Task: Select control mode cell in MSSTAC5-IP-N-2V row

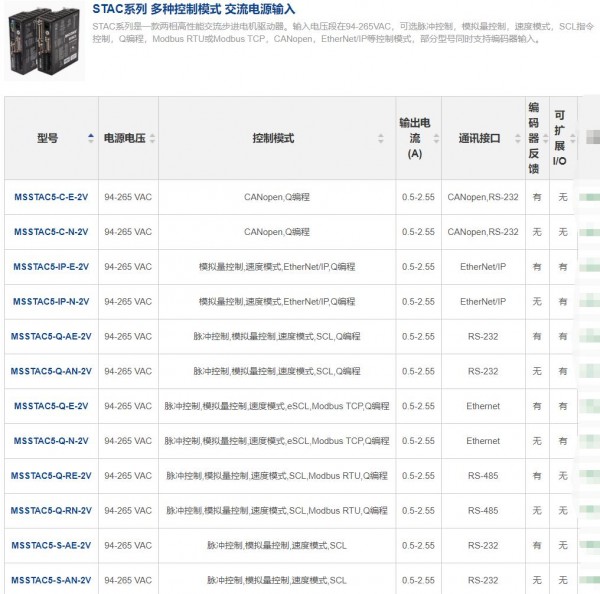Action: 277,302
